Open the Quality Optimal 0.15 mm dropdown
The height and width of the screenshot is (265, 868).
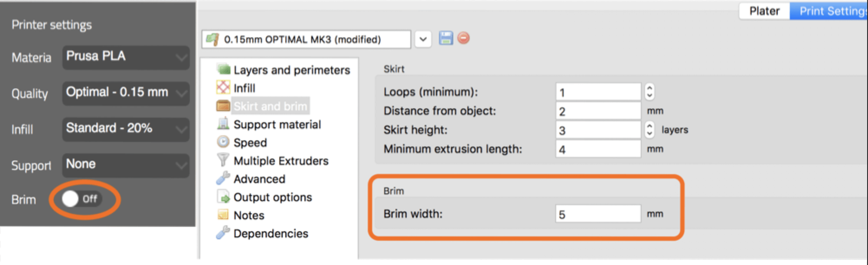[126, 93]
